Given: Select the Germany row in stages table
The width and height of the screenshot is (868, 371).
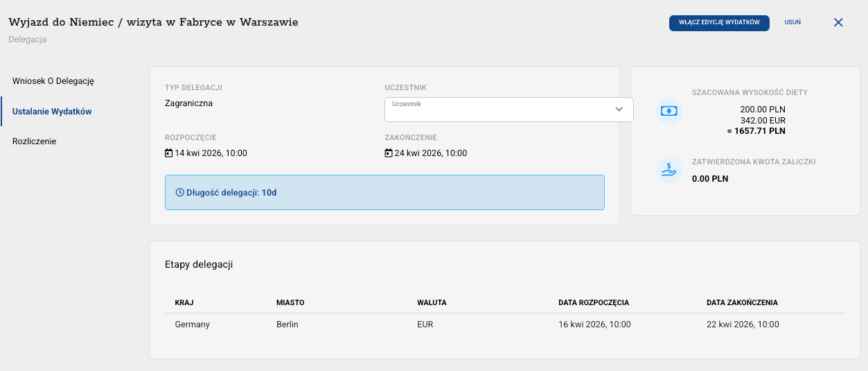Looking at the screenshot, I should [x=193, y=325].
